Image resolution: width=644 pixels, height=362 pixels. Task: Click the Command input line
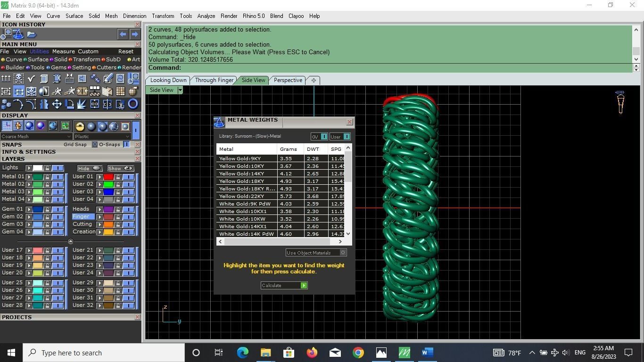point(389,67)
